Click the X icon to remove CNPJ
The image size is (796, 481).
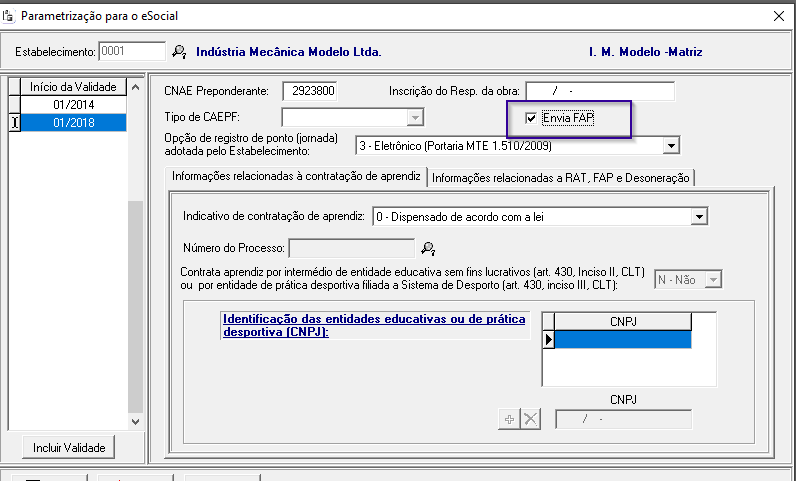(x=530, y=419)
